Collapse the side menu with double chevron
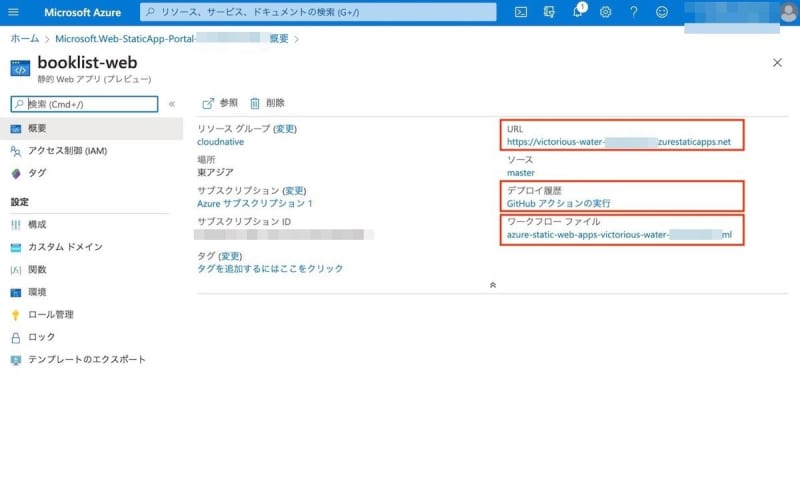This screenshot has height=491, width=800. click(x=172, y=104)
